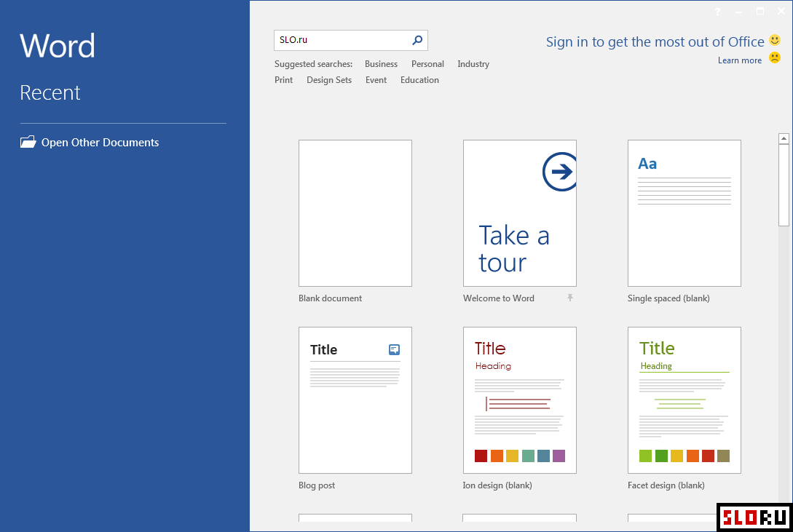Choose the Single spaced (blank) template thumbnail

coord(684,213)
